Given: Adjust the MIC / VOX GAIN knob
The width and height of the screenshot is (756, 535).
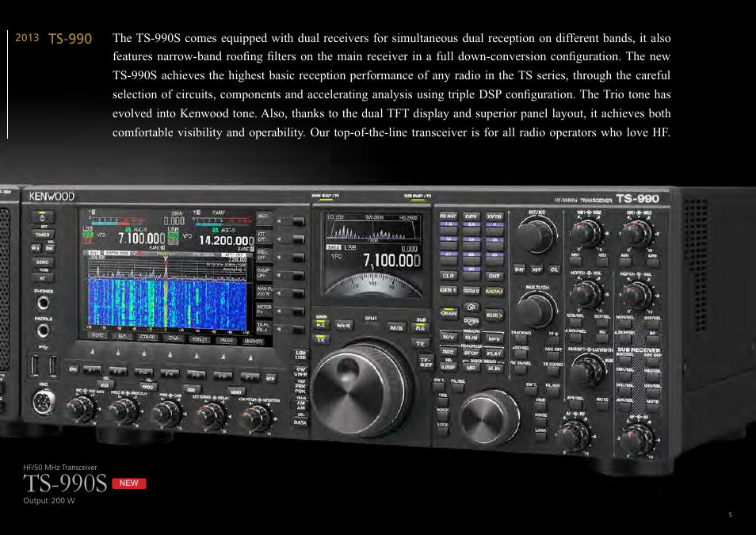Looking at the screenshot, I should click(81, 408).
